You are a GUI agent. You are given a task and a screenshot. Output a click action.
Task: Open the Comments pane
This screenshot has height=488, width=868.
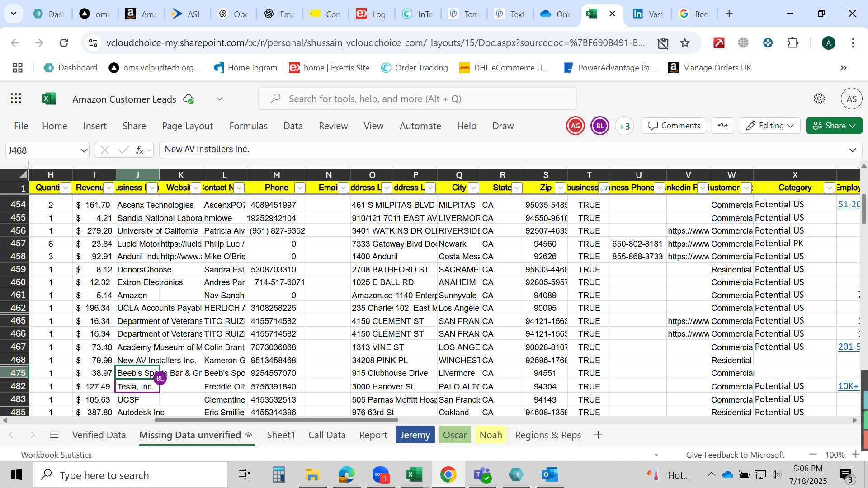coord(674,126)
